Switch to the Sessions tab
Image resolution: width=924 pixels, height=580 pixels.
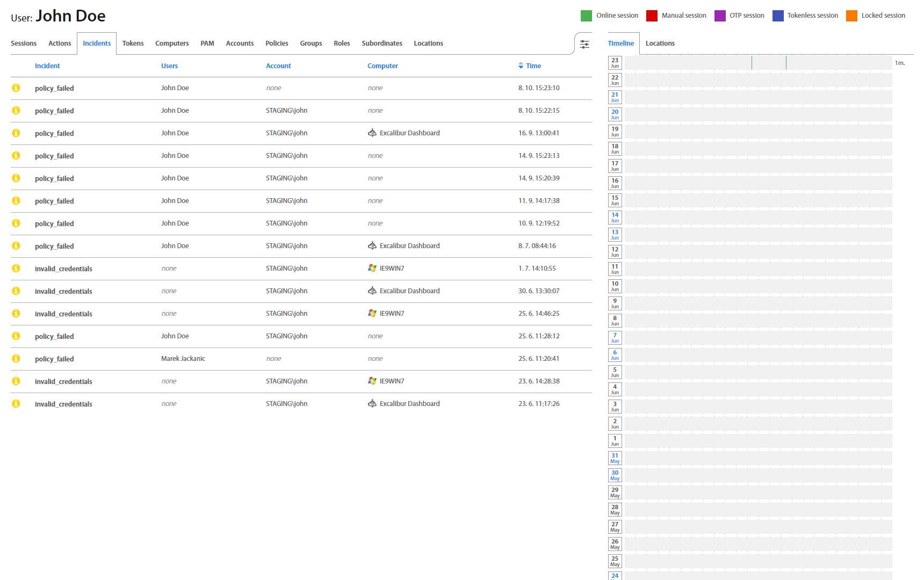pos(24,44)
